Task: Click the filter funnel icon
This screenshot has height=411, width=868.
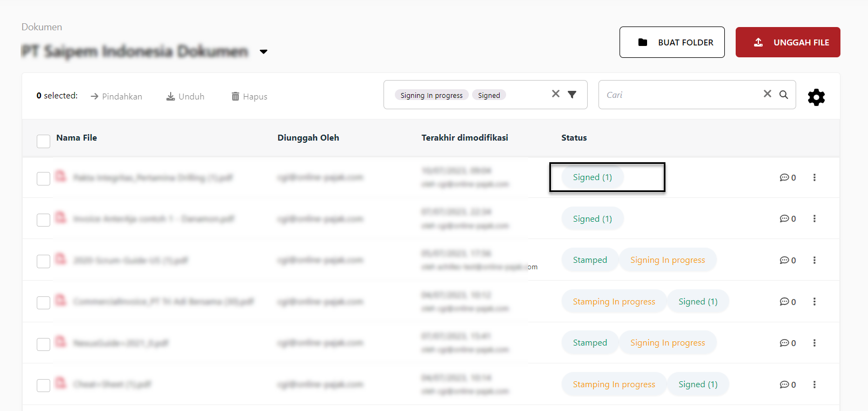Action: click(572, 95)
